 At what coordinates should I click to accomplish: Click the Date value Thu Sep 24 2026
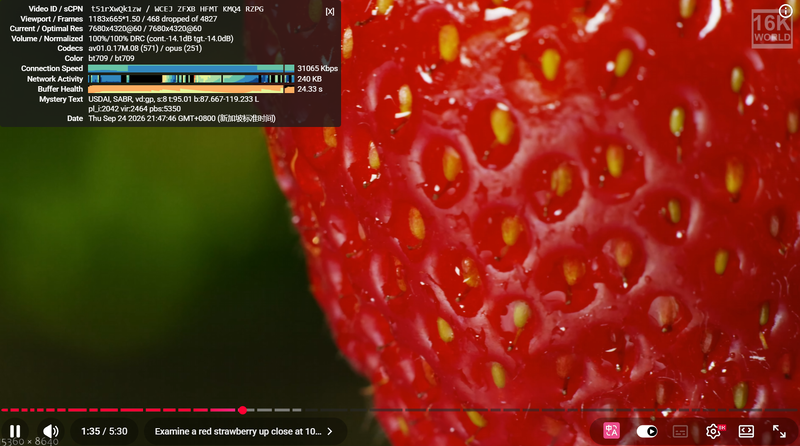pyautogui.click(x=182, y=118)
